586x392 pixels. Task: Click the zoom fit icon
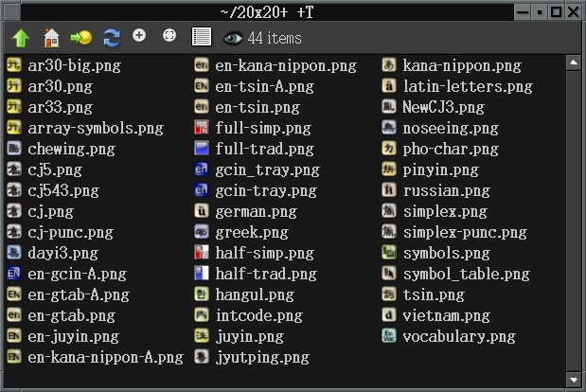tap(169, 36)
